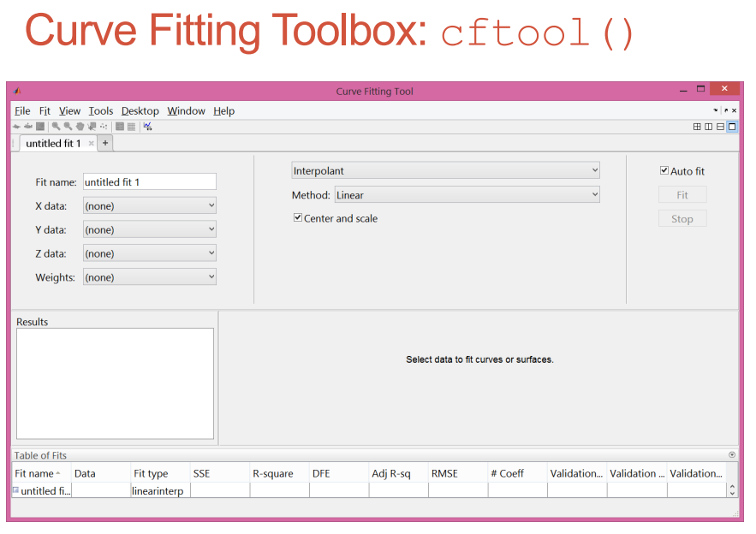
Task: Activate the pan hand tool
Action: [80, 127]
